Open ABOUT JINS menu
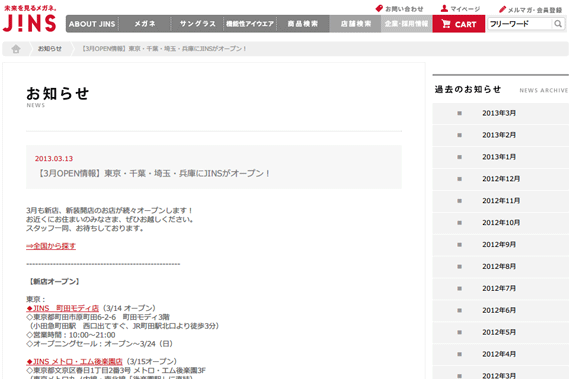 click(92, 24)
